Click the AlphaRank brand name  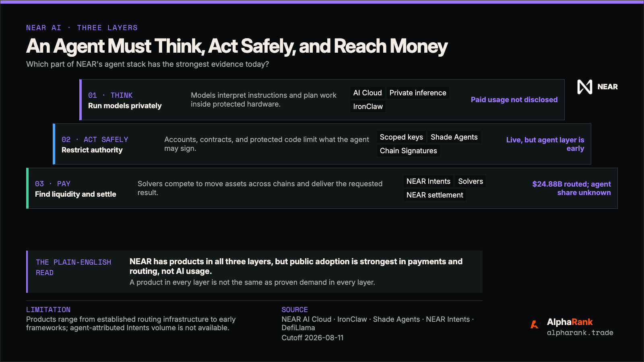coord(570,322)
